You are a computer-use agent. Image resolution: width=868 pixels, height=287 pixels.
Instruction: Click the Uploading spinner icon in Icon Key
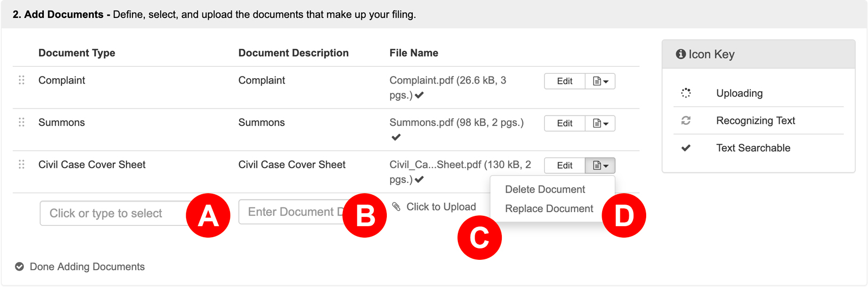pos(686,93)
